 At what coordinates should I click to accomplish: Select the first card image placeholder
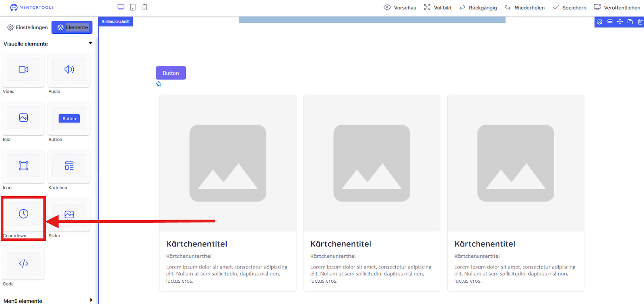pyautogui.click(x=228, y=163)
